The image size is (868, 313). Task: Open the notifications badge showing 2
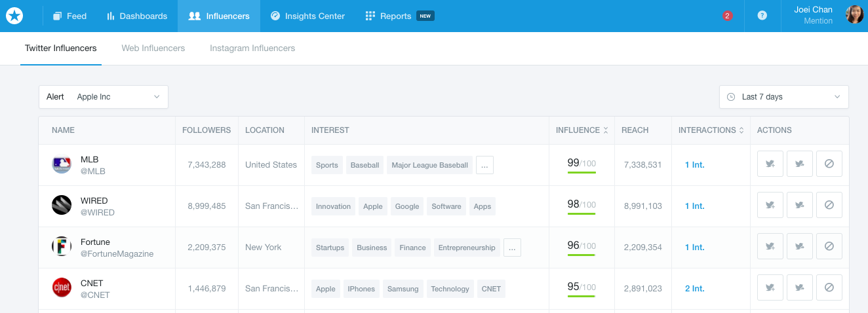click(728, 16)
